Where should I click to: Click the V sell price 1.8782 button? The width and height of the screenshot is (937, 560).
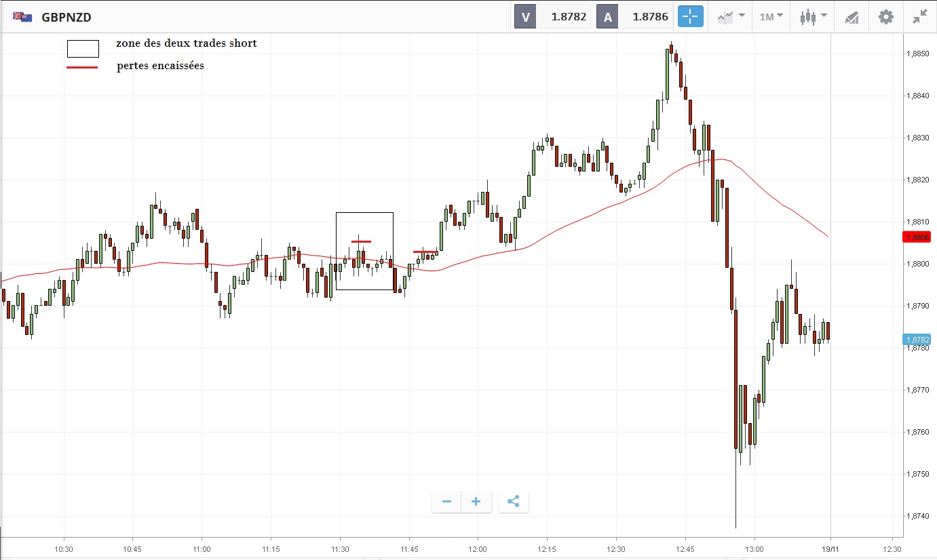[553, 17]
